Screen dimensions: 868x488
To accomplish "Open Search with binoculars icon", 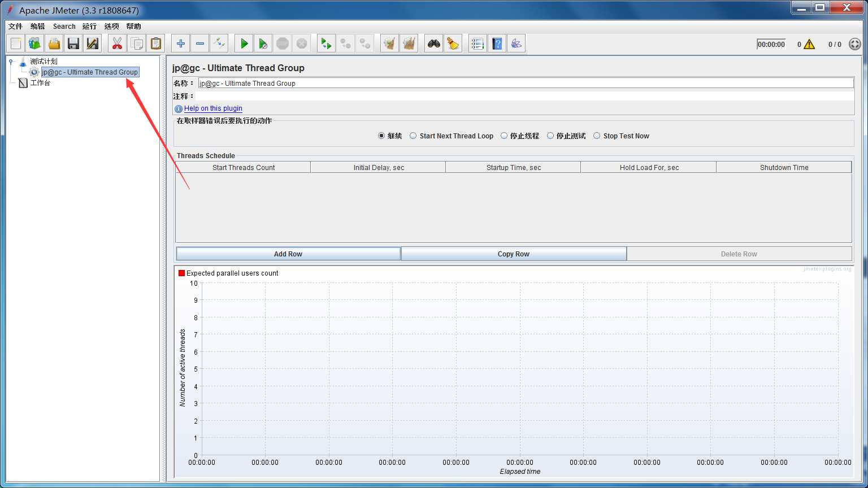I will point(433,43).
